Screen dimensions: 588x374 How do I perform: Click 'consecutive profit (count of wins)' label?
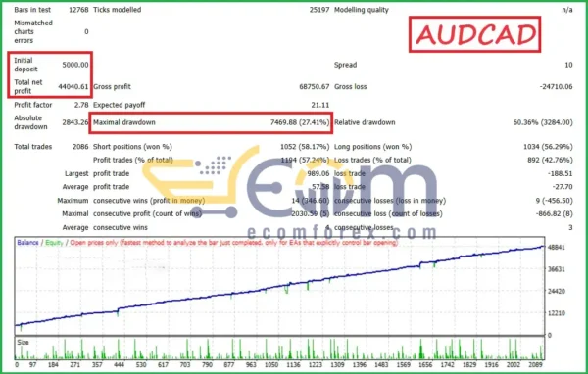(x=147, y=214)
